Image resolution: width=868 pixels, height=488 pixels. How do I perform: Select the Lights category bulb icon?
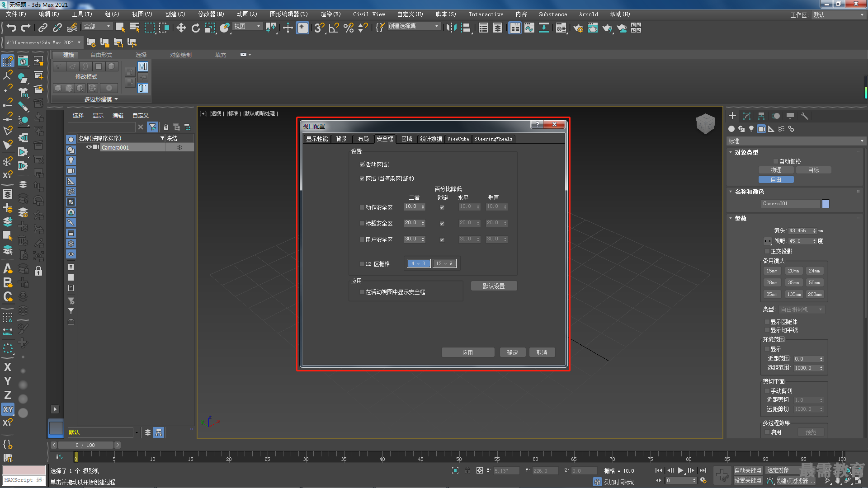[x=751, y=129]
